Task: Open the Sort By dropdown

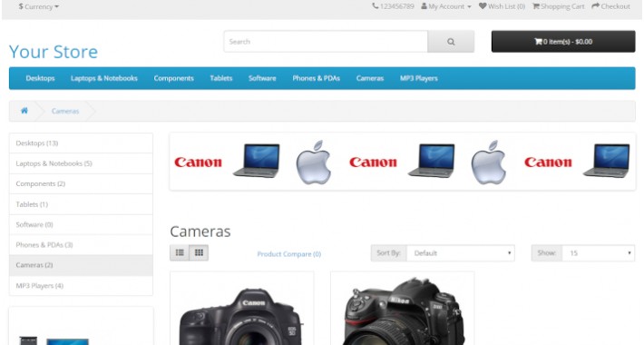Action: [461, 253]
